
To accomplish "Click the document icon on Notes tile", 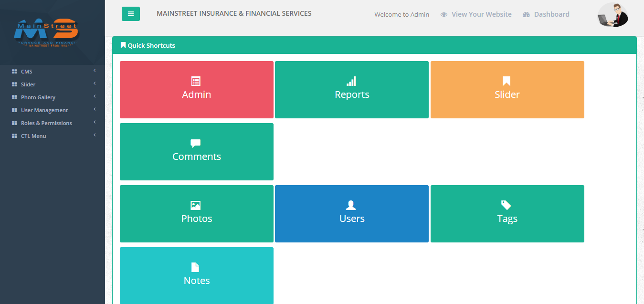I will click(195, 267).
